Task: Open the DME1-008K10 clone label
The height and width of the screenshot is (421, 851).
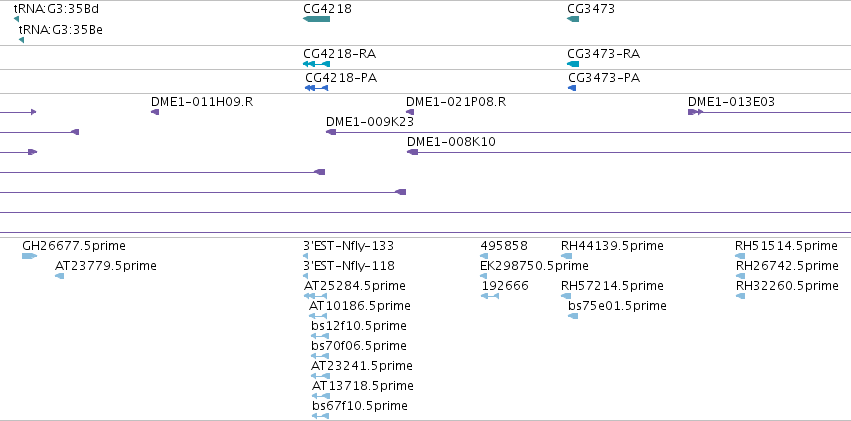Action: 451,142
